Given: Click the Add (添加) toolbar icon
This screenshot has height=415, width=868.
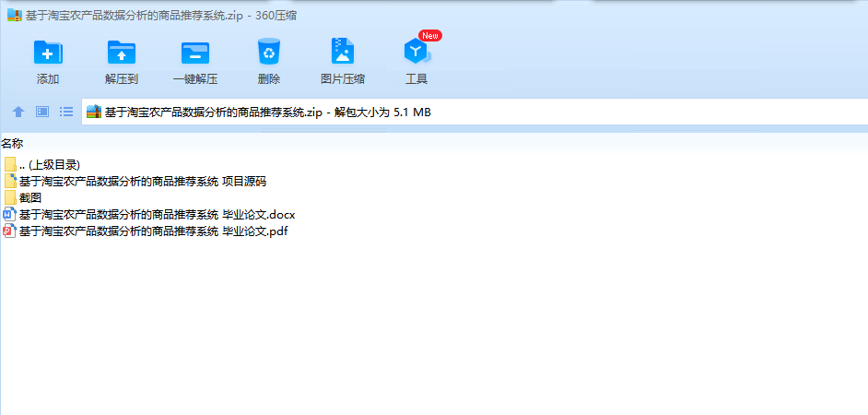Looking at the screenshot, I should [x=48, y=52].
